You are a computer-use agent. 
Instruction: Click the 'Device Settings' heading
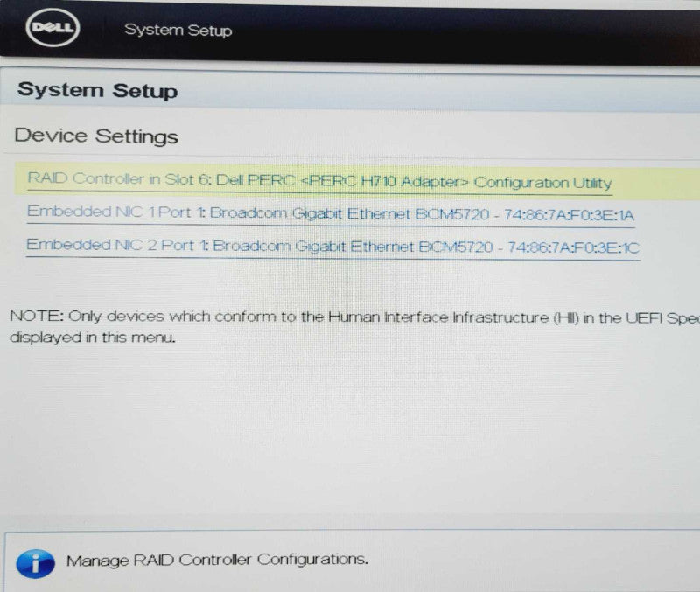pos(96,136)
